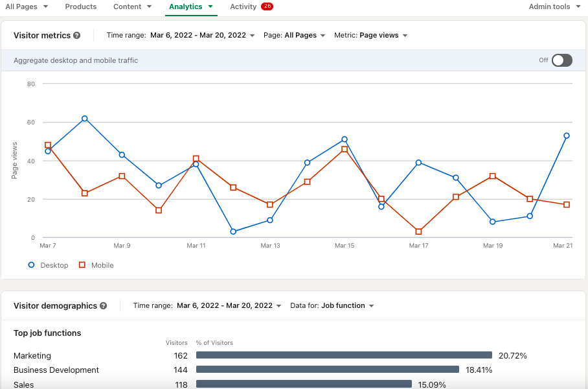Screen dimensions: 588x389
Task: Open the Content menu
Action: pos(132,6)
